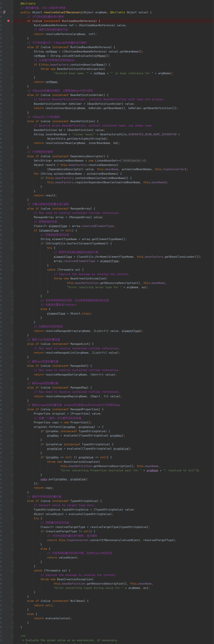
Task: Click convertIfNecessary method call
Action: 105,540
